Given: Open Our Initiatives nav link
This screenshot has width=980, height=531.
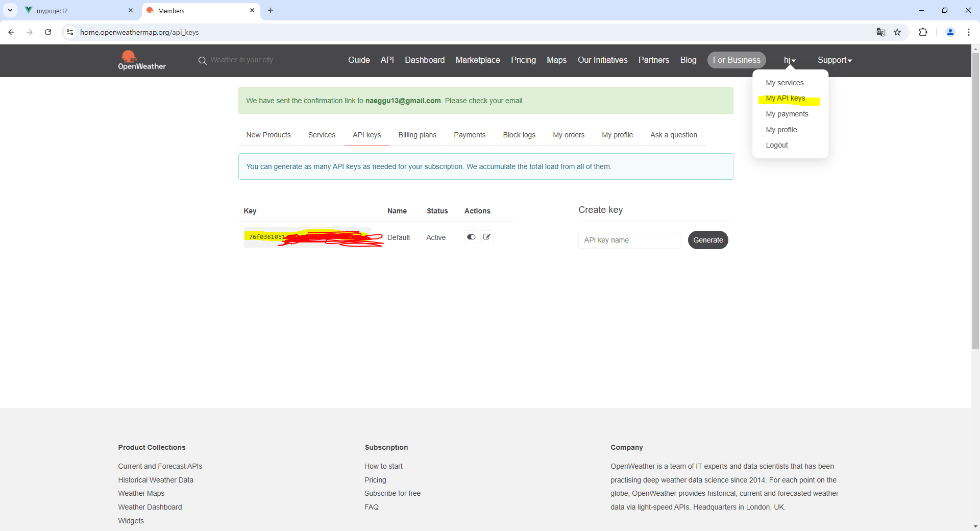Looking at the screenshot, I should coord(602,60).
